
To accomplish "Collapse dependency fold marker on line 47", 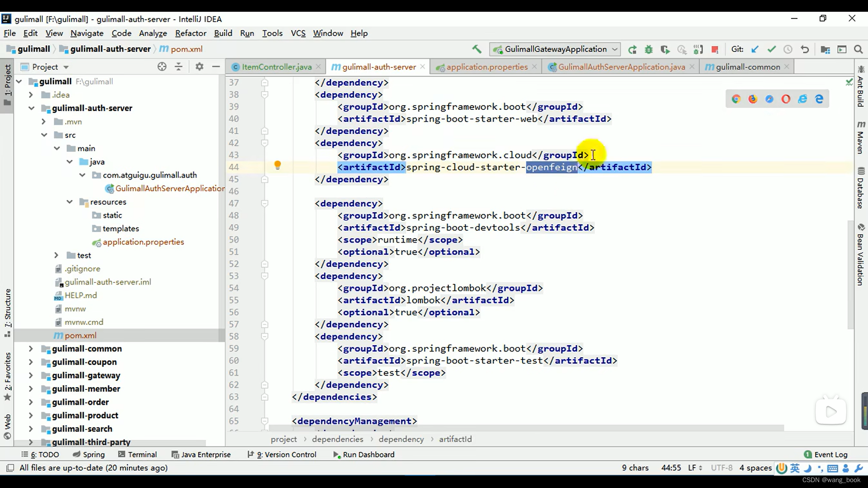I will coord(264,203).
